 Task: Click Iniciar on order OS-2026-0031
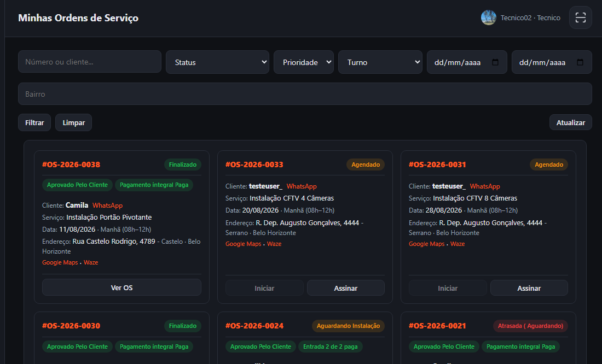[448, 288]
